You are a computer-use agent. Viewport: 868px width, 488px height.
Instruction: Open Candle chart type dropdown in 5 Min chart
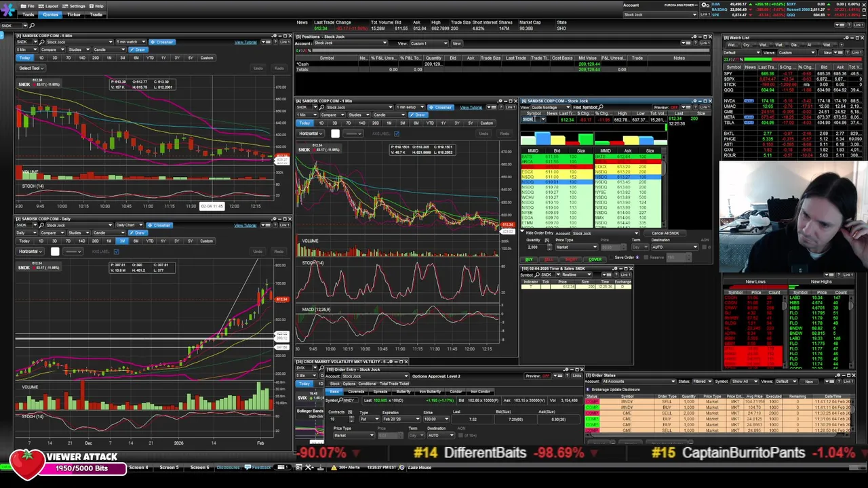(111, 49)
